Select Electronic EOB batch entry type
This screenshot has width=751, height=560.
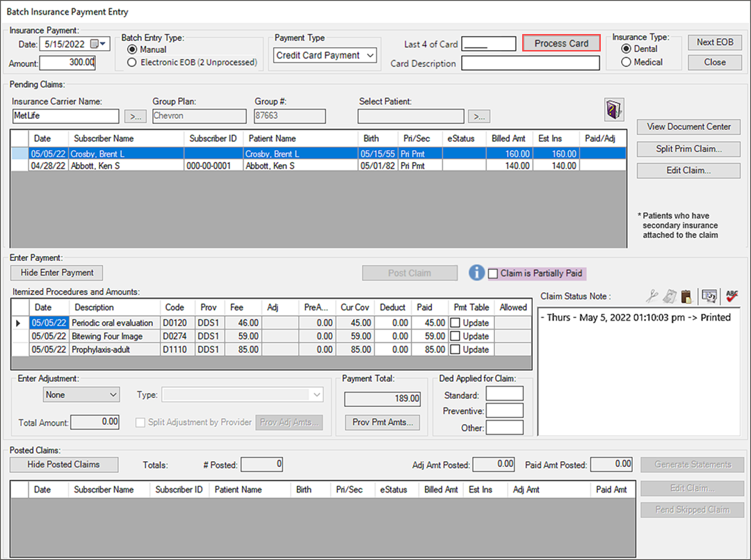[131, 63]
